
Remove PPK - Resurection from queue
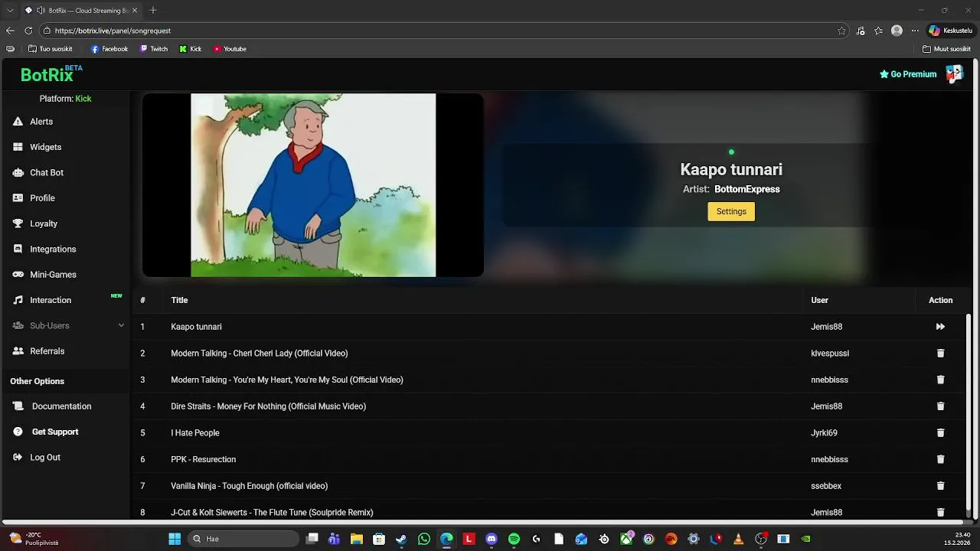coord(940,459)
